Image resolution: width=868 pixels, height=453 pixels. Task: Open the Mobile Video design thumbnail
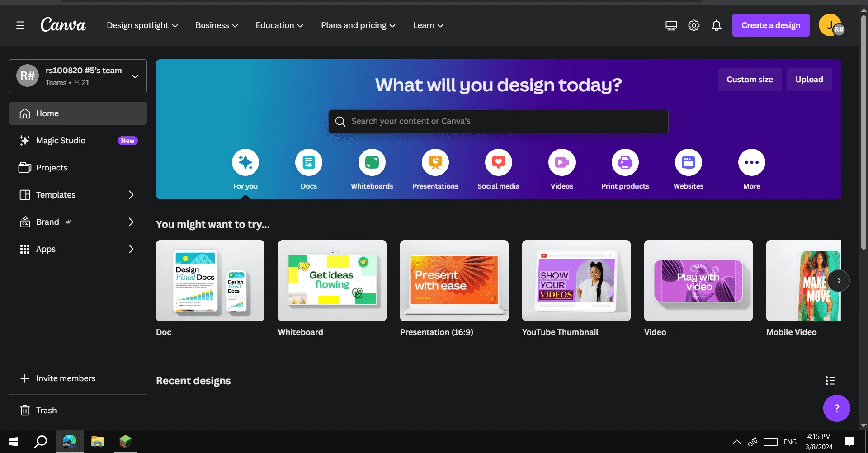pos(804,281)
